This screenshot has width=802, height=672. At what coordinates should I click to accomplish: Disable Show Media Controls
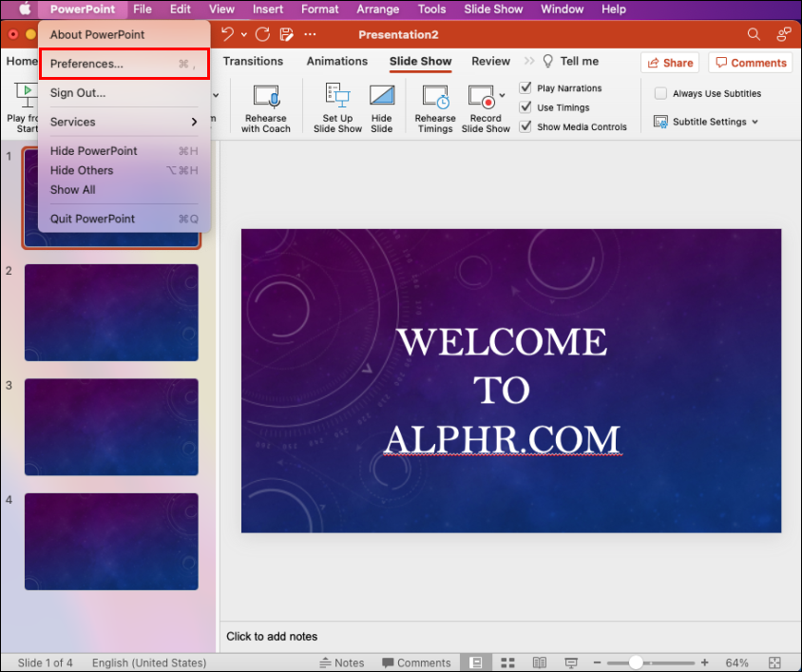coord(525,126)
